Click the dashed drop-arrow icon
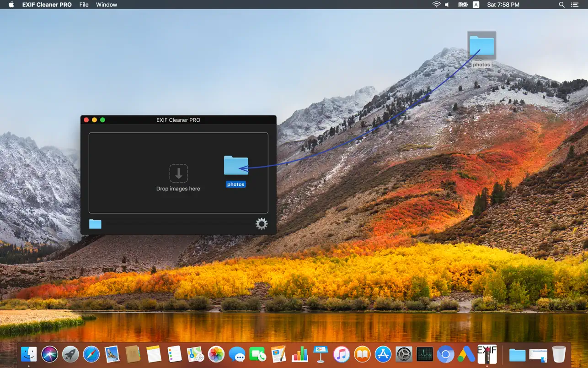Viewport: 588px width, 368px height. tap(178, 173)
